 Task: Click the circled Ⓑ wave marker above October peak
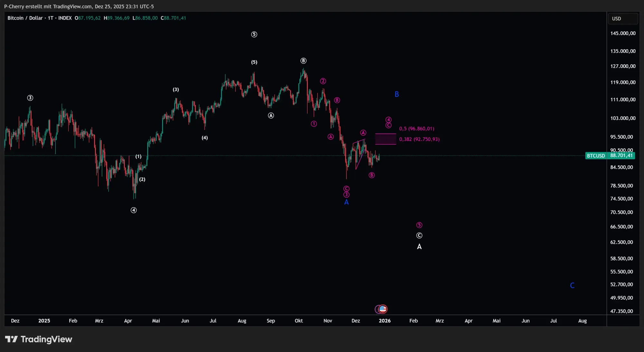click(x=303, y=60)
